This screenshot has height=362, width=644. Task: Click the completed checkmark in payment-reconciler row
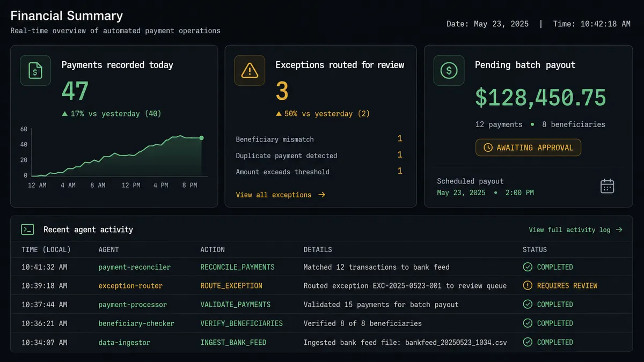[x=528, y=267]
